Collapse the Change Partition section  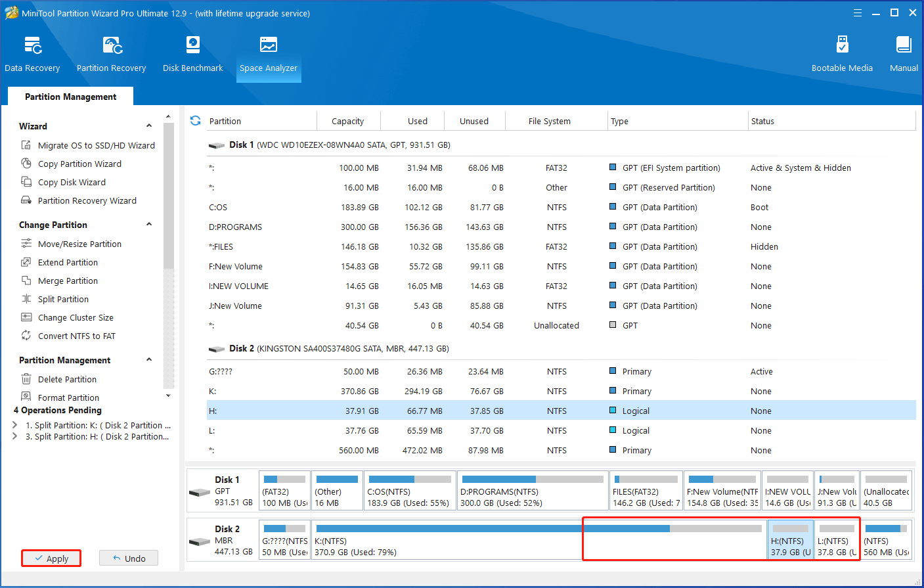coord(149,224)
